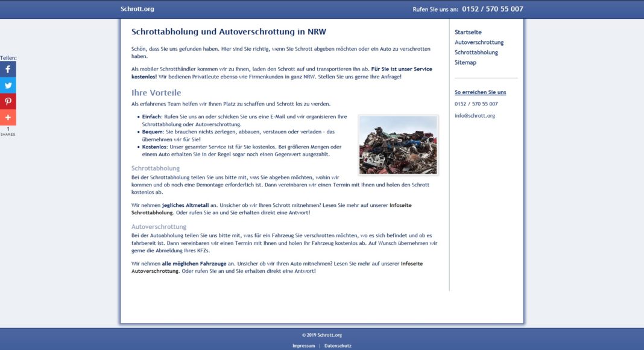644x350 pixels.
Task: Click info@schrott.org email address
Action: (x=475, y=115)
